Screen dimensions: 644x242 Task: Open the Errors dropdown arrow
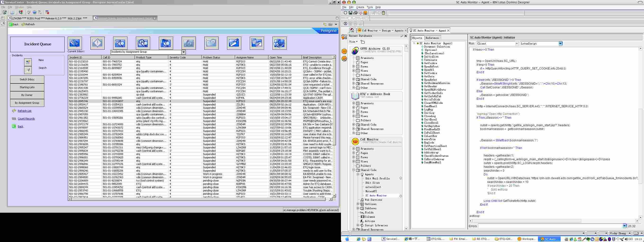[624, 226]
